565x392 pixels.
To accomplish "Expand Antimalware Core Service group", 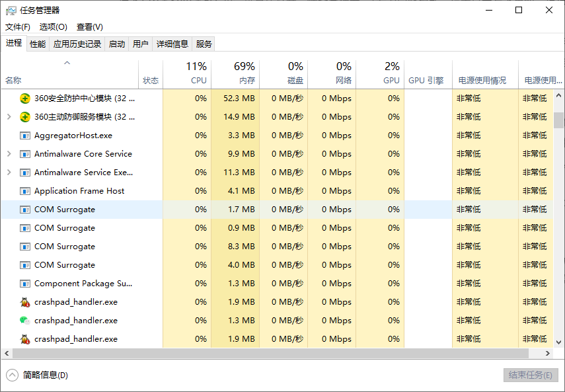I will (9, 154).
